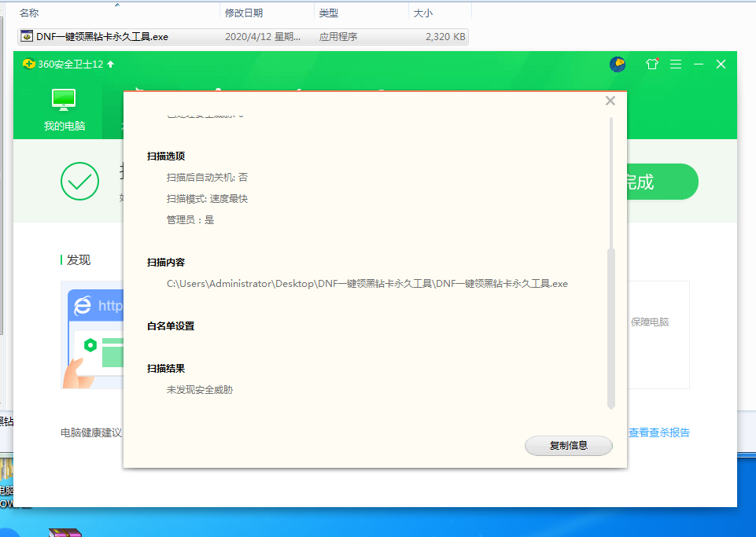Screen dimensions: 756x537
Task: Click the 扫描结果 heading
Action: [x=166, y=368]
